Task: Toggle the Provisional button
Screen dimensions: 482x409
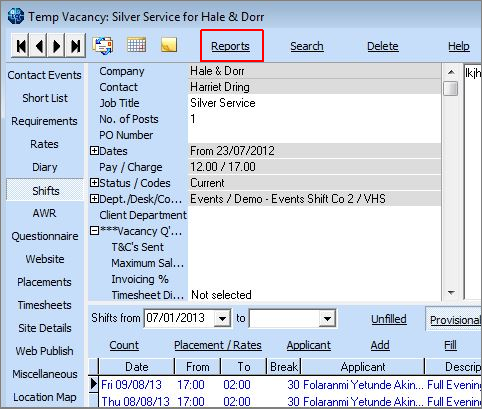Action: click(454, 319)
